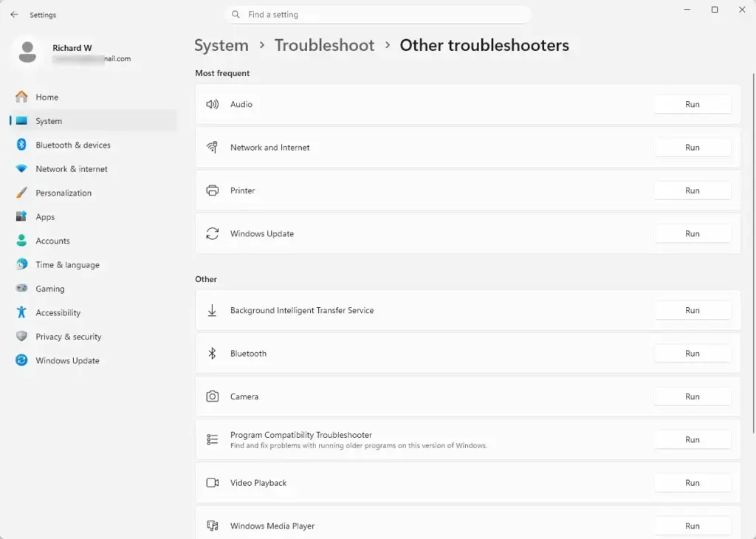Go to Network & internet settings
The height and width of the screenshot is (539, 756).
point(93,169)
